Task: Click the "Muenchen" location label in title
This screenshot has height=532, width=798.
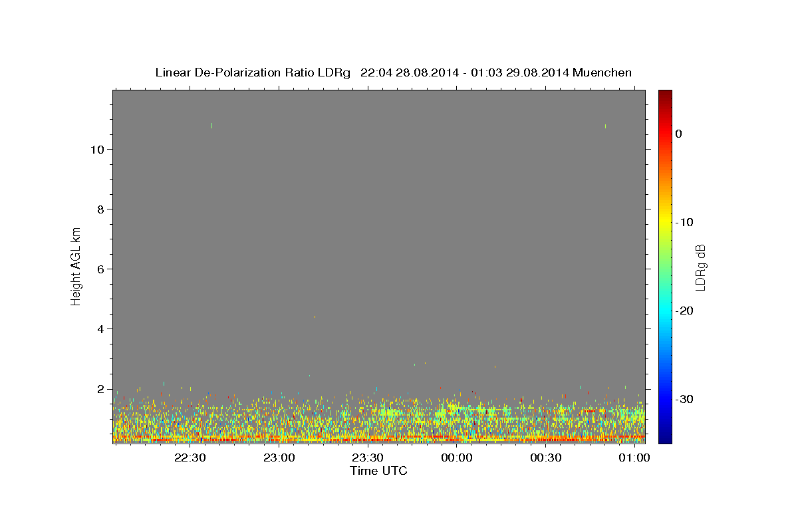Action: [602, 72]
